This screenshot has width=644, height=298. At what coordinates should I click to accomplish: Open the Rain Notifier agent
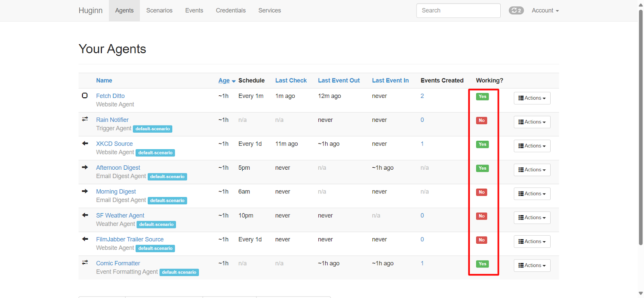(x=112, y=120)
